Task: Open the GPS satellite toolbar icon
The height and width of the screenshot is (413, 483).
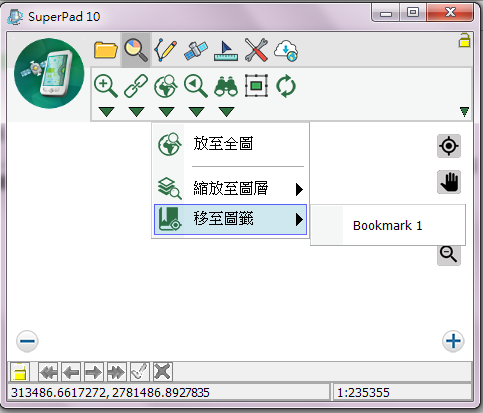Action: 196,51
